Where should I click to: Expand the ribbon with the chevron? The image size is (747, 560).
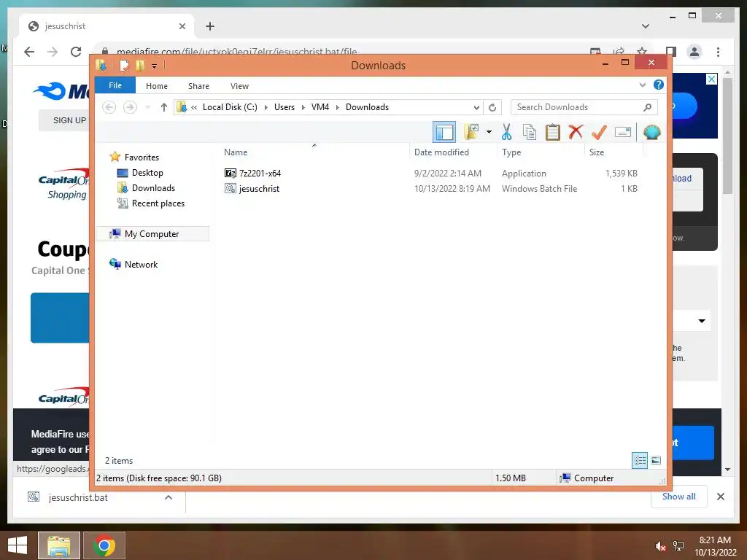642,85
